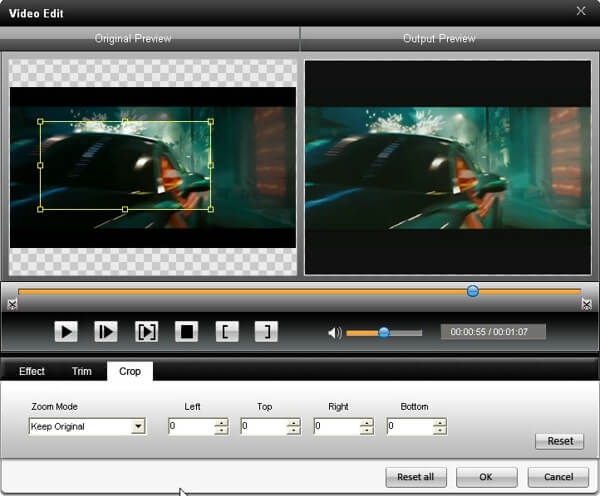Increase the Bottom crop value
Image resolution: width=600 pixels, height=496 pixels.
click(x=440, y=423)
